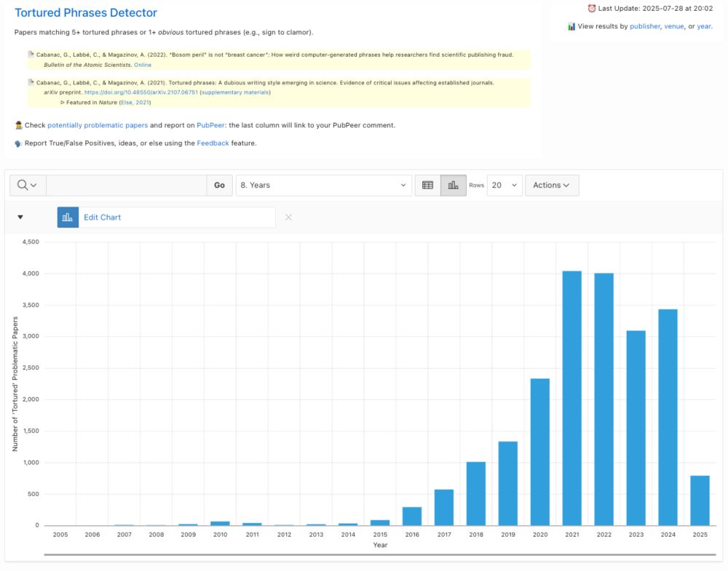The width and height of the screenshot is (728, 571).
Task: Remove the chart with the X icon
Action: point(288,217)
